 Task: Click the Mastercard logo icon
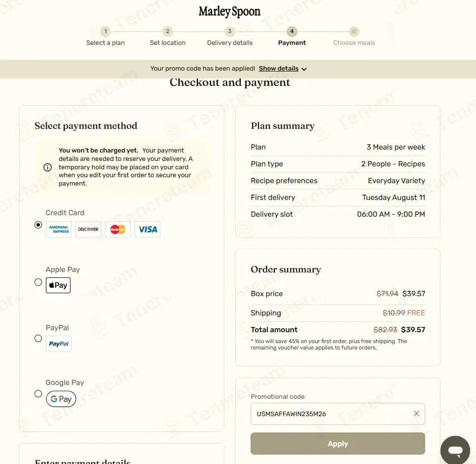[x=118, y=229]
